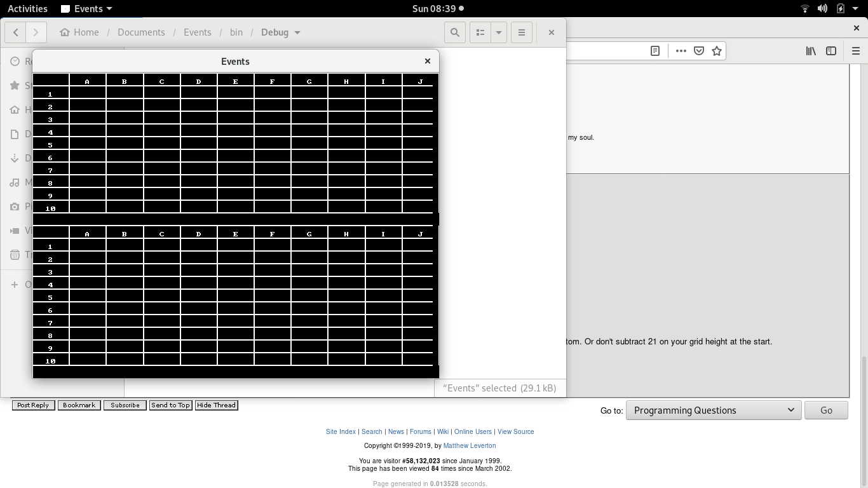Open the Events application menu in top bar
The height and width of the screenshot is (488, 868).
pos(87,9)
